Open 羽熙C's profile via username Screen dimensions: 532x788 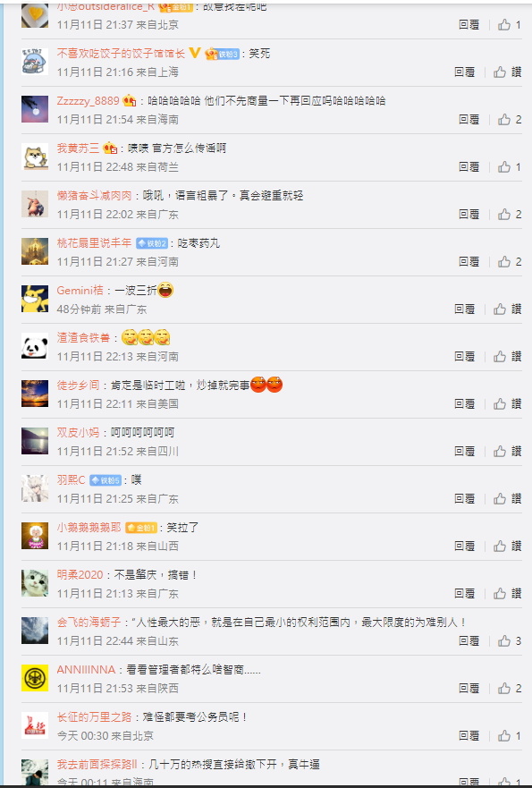tap(71, 480)
